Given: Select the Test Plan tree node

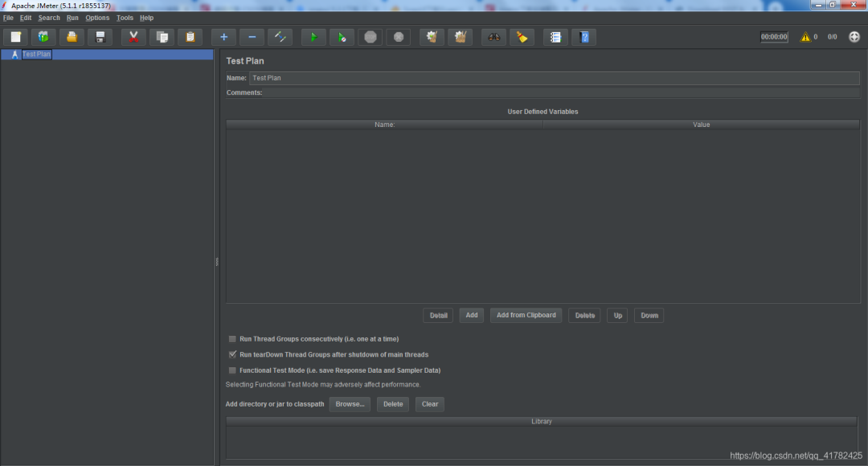Looking at the screenshot, I should [36, 55].
